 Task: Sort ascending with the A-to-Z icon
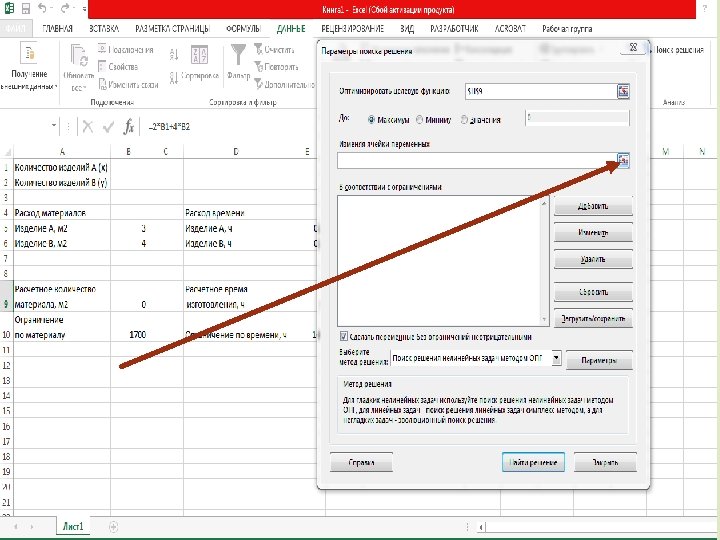click(x=174, y=55)
